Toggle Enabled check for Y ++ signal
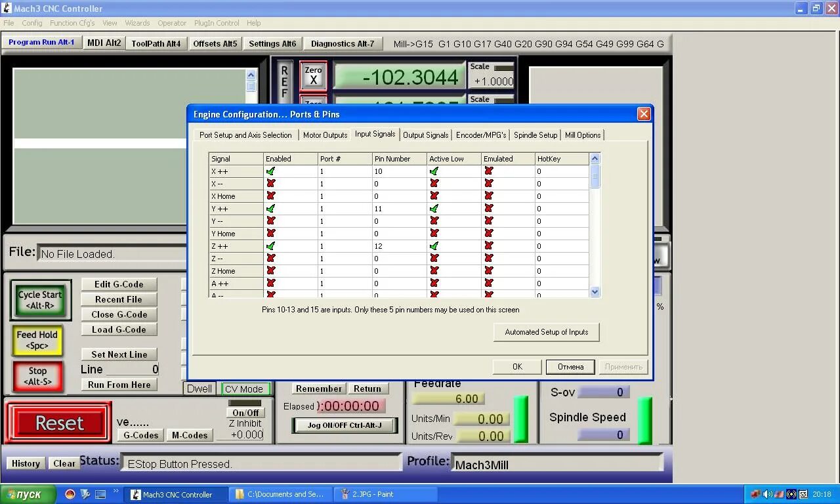Screen dimensions: 840x504 pos(270,209)
